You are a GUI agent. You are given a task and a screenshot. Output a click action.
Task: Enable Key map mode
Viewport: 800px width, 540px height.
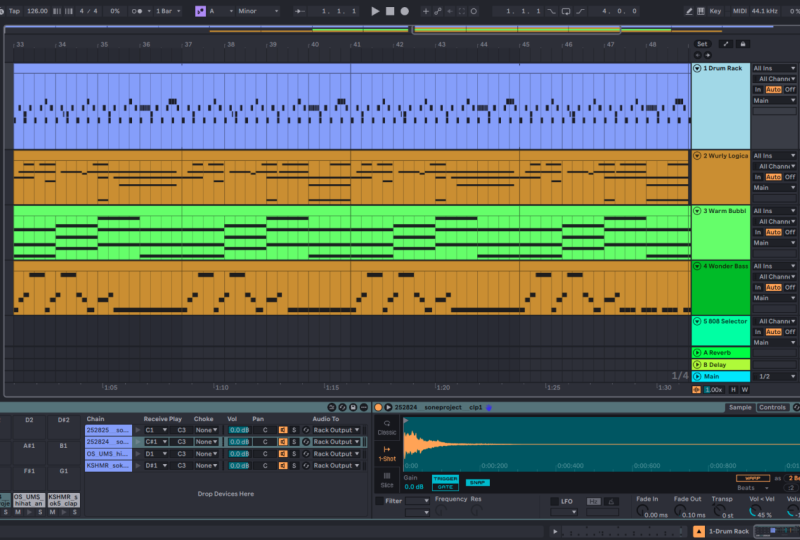pos(715,11)
